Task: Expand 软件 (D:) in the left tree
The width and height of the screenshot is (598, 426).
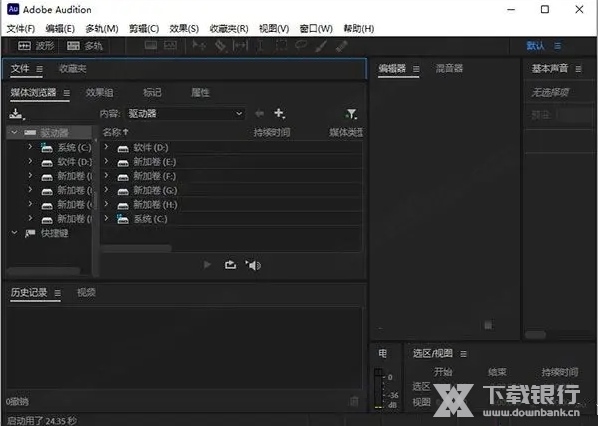Action: [30, 161]
